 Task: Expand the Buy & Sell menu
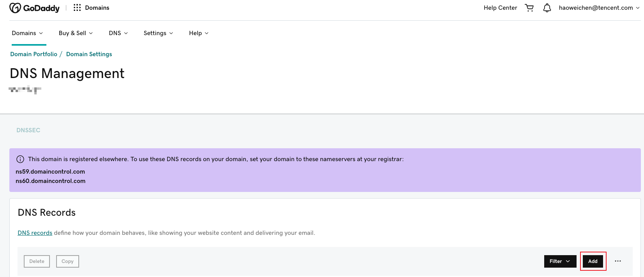point(76,33)
